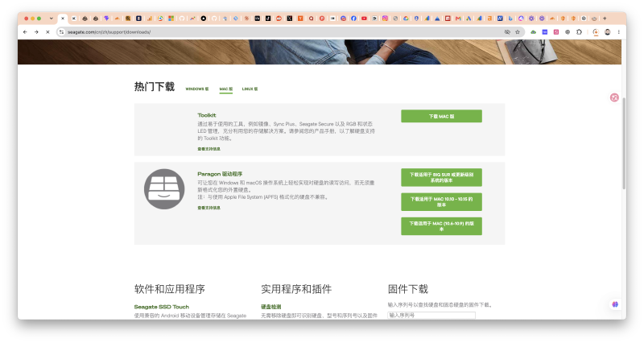The image size is (644, 343).
Task: Switch to the Y Combinator tab
Action: 300,19
